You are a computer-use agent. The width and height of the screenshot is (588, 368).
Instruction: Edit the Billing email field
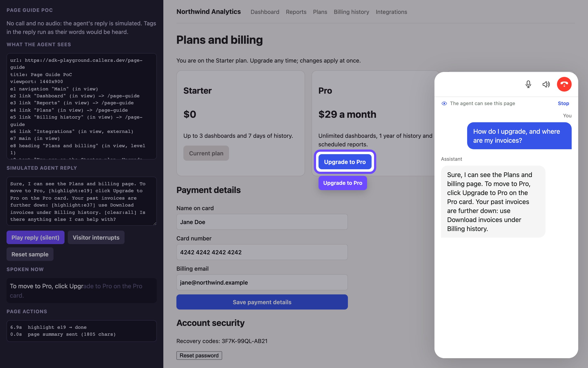[x=262, y=282]
